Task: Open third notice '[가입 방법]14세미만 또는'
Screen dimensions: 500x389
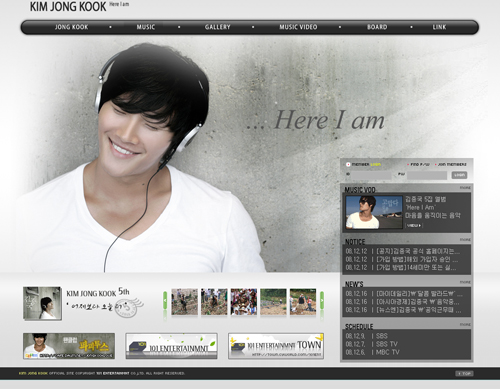Action: click(x=401, y=268)
